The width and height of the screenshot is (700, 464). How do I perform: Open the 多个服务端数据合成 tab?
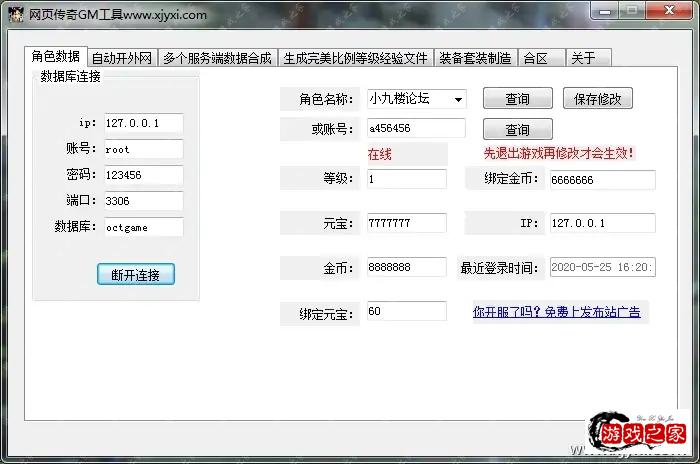(217, 58)
